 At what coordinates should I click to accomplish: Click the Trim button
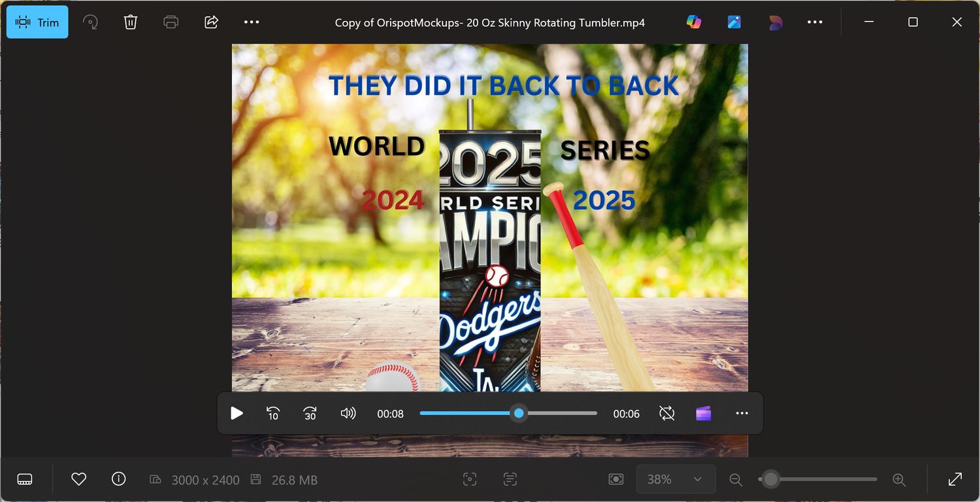tap(37, 22)
